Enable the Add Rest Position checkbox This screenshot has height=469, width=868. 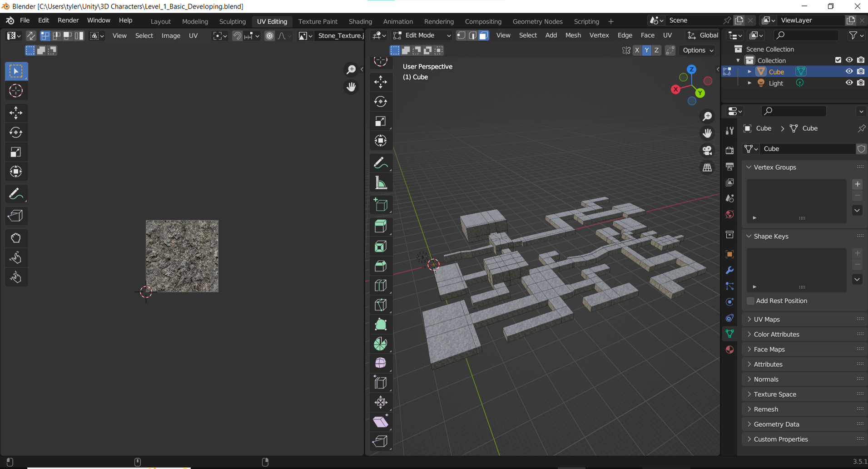click(x=750, y=301)
